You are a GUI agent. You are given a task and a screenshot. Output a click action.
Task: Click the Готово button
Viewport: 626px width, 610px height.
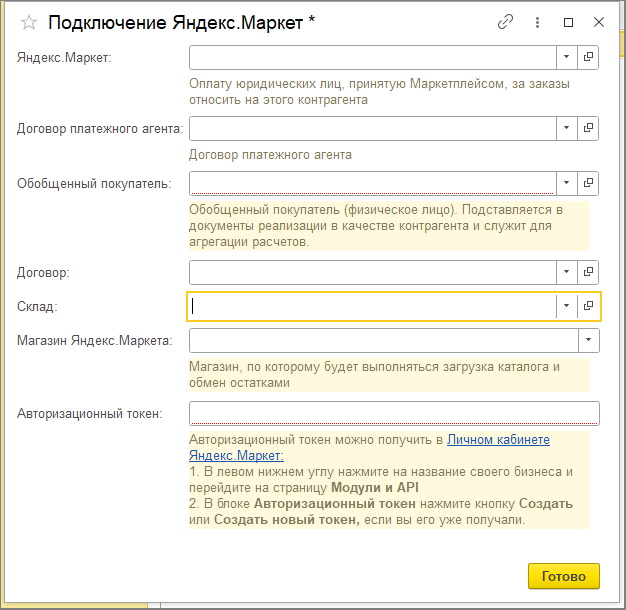pos(564,576)
